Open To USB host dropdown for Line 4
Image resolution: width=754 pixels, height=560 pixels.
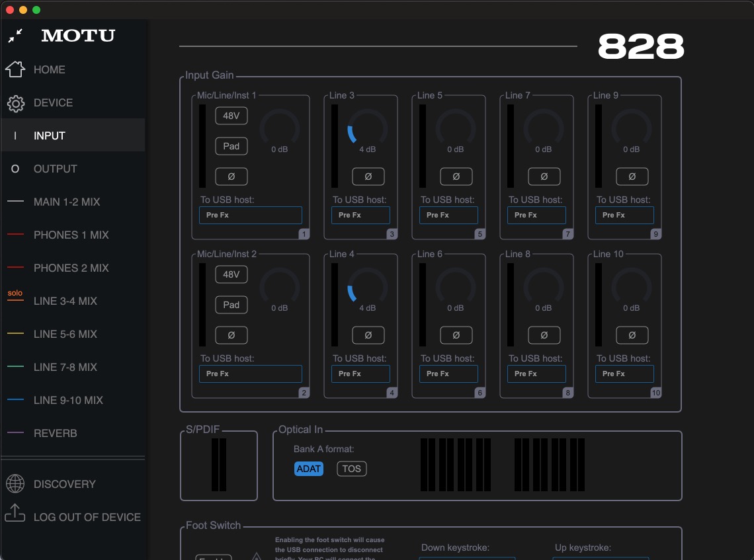pos(360,374)
